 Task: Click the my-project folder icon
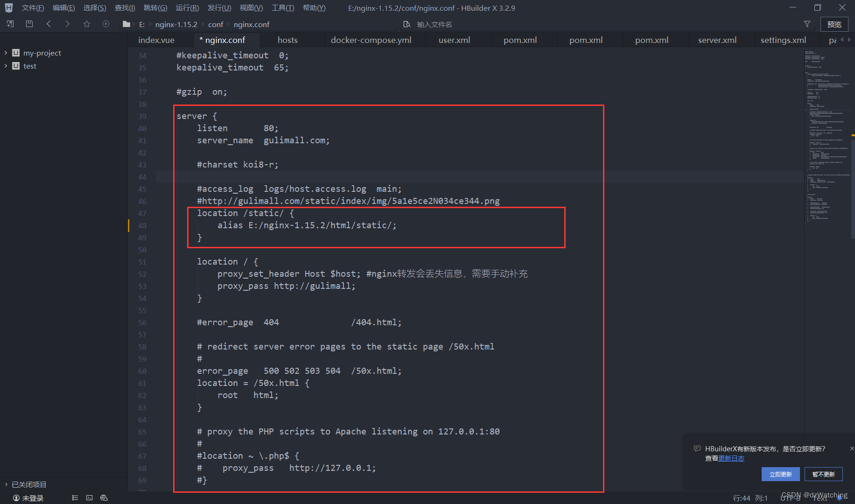[x=16, y=53]
